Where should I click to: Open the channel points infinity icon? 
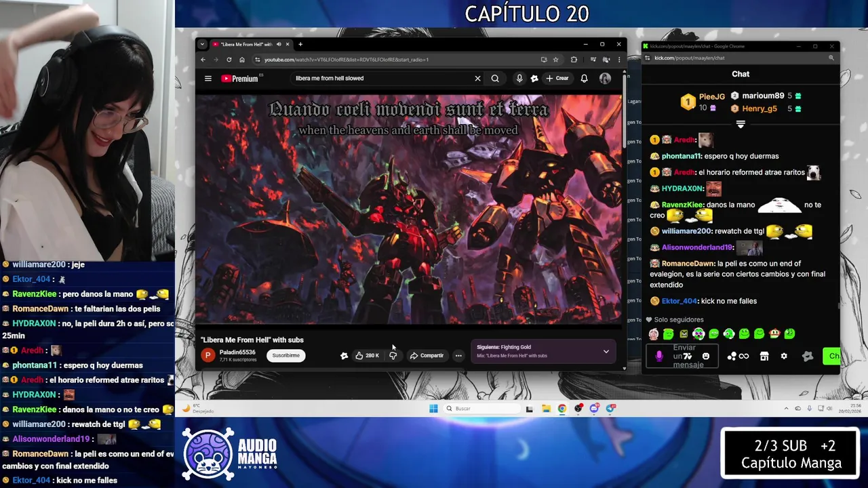(744, 357)
